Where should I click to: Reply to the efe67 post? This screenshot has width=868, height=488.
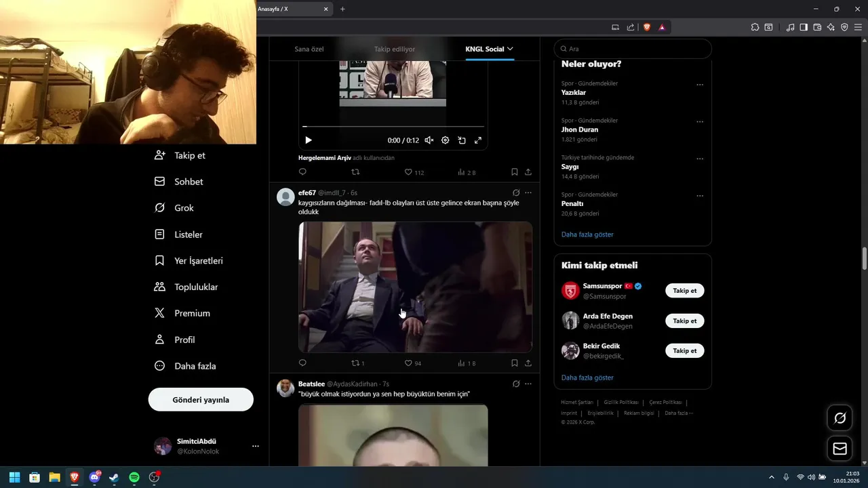pos(302,363)
